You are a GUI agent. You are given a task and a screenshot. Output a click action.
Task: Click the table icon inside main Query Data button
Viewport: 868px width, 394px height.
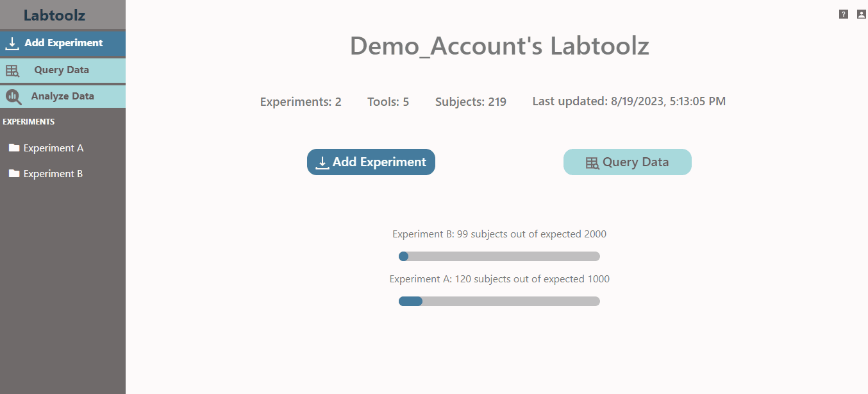point(592,163)
